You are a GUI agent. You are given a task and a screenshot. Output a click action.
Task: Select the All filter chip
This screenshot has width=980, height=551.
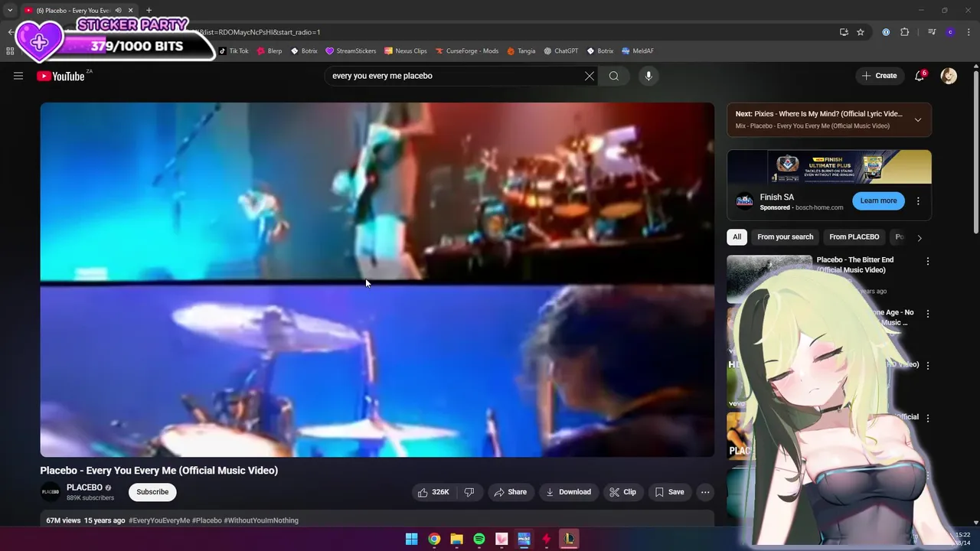(737, 236)
